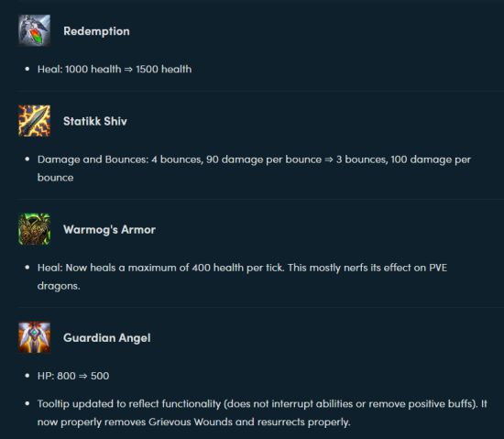
Task: Click the Warmog's Armor heal maximum note
Action: click(x=242, y=277)
